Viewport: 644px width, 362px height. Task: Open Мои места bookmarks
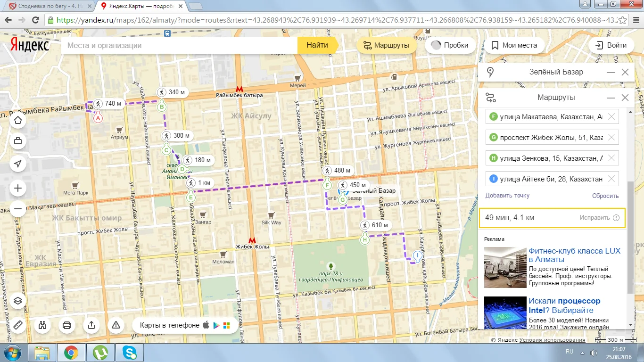pos(514,45)
